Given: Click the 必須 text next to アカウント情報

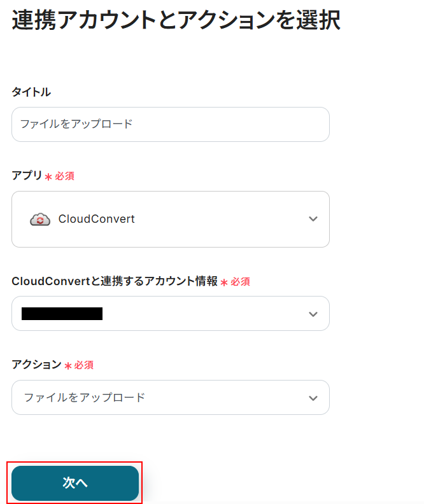Looking at the screenshot, I should pyautogui.click(x=240, y=282).
